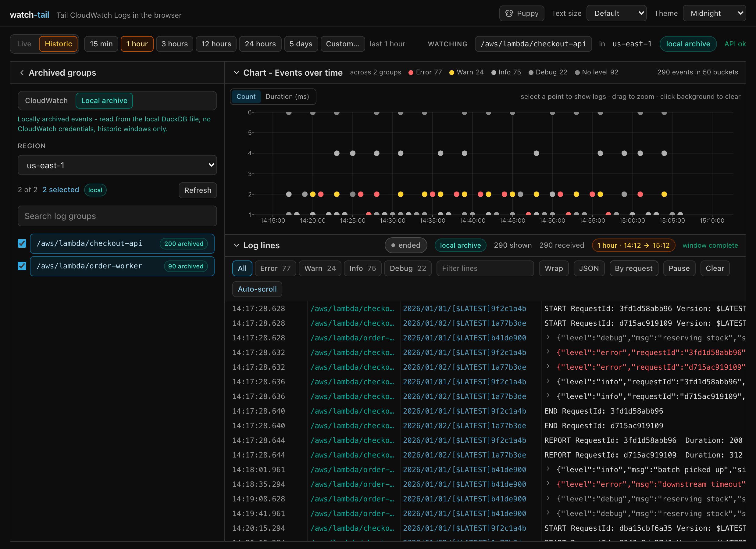Focus the Search log groups field
Screen dimensions: 756x549
pos(117,216)
